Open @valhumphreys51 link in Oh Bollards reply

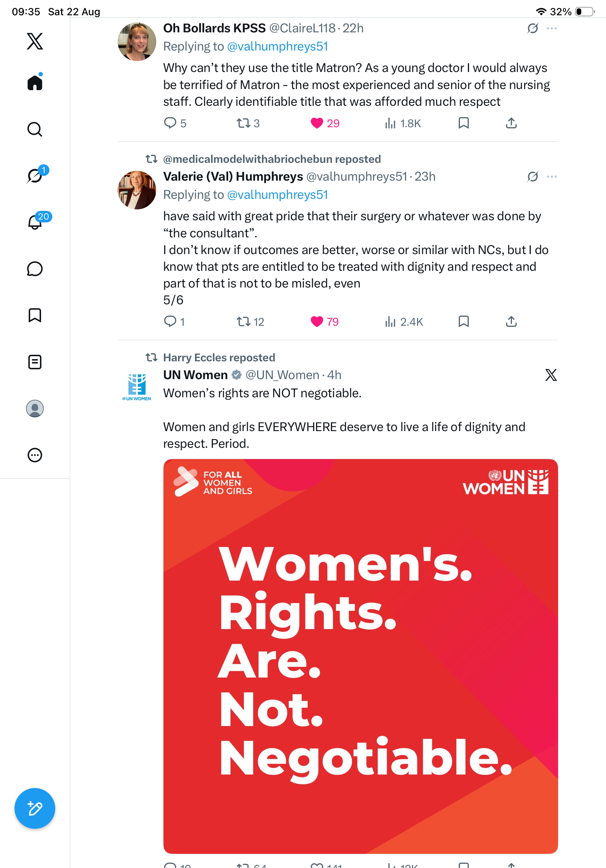click(x=277, y=47)
